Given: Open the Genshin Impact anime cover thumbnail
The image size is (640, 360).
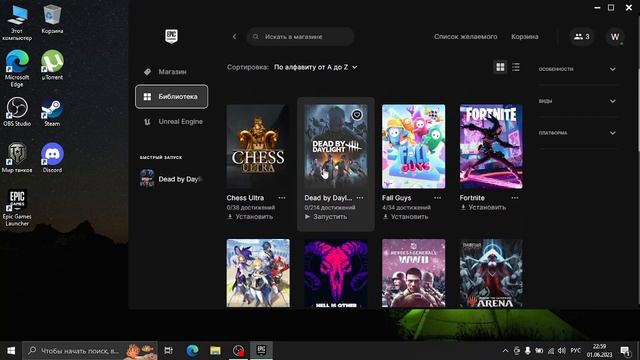Looking at the screenshot, I should [x=258, y=273].
